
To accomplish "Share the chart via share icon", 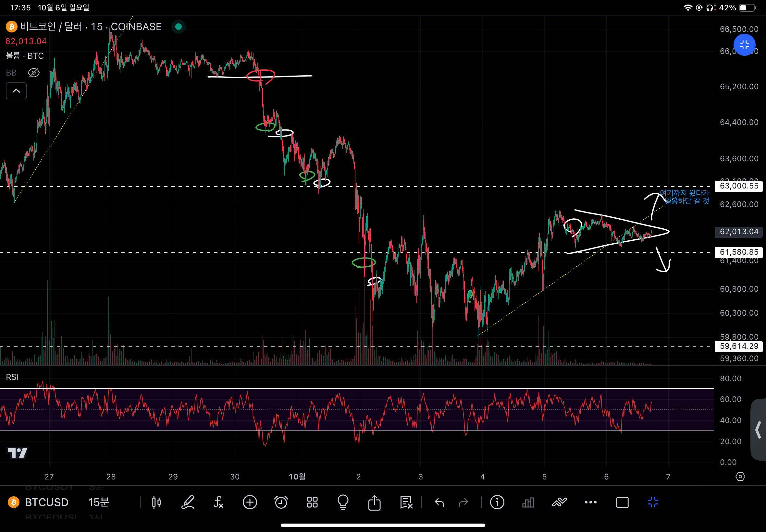I will click(374, 502).
